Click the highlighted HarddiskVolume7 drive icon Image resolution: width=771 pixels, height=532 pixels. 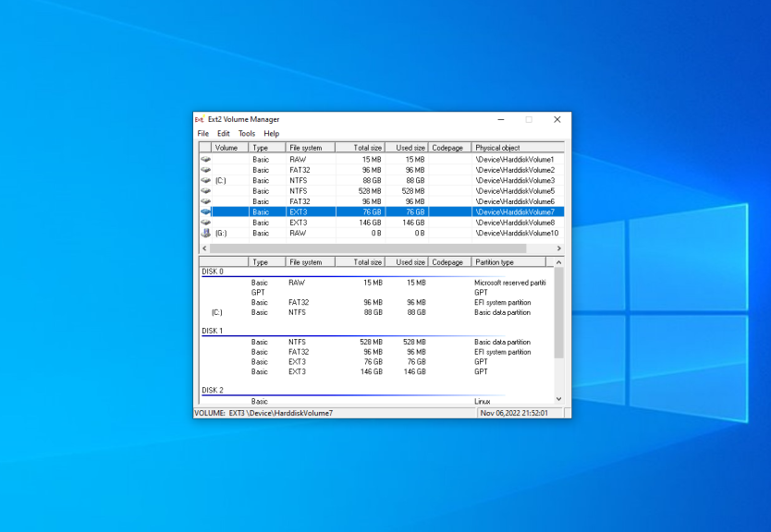coord(205,212)
